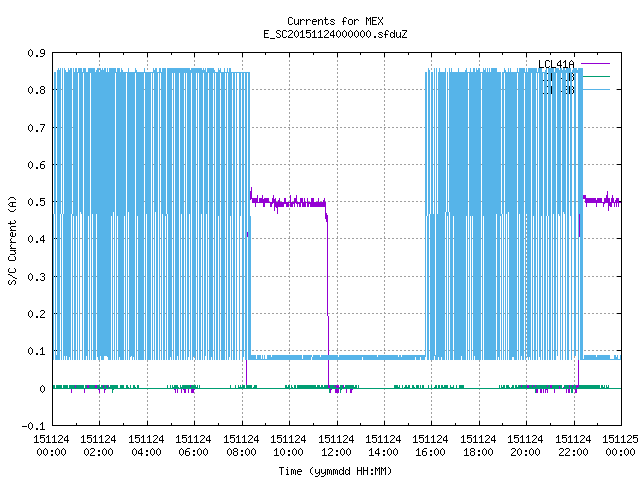Viewport: 640px width, 480px height.
Task: Click the 151124 18:00 x-axis tick label
Action: pos(479,446)
